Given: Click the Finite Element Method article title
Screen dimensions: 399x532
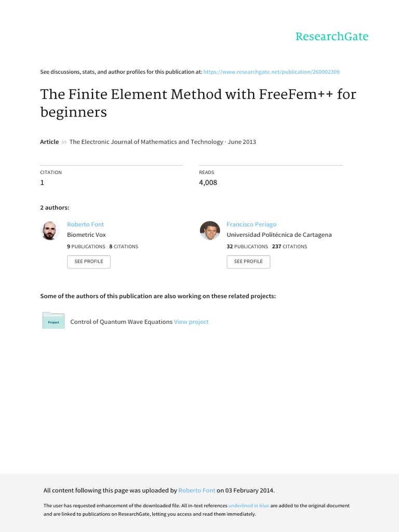Looking at the screenshot, I should click(198, 103).
